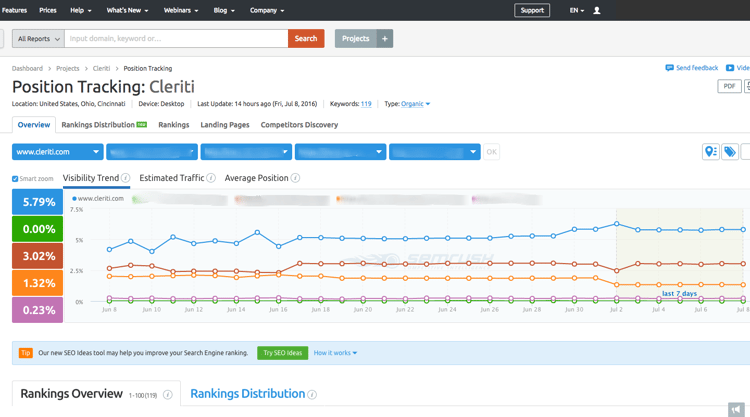Click the PDF export button
The height and width of the screenshot is (417, 750).
coord(729,86)
